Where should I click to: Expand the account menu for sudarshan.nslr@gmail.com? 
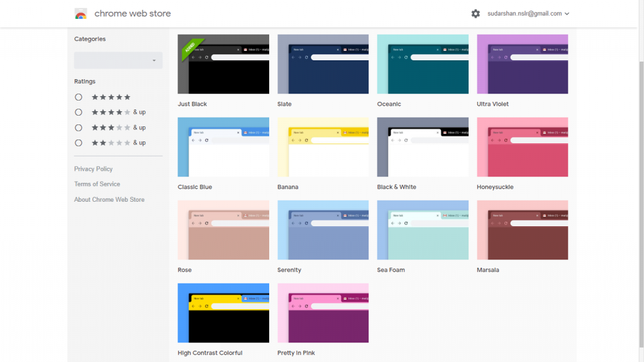pyautogui.click(x=528, y=14)
